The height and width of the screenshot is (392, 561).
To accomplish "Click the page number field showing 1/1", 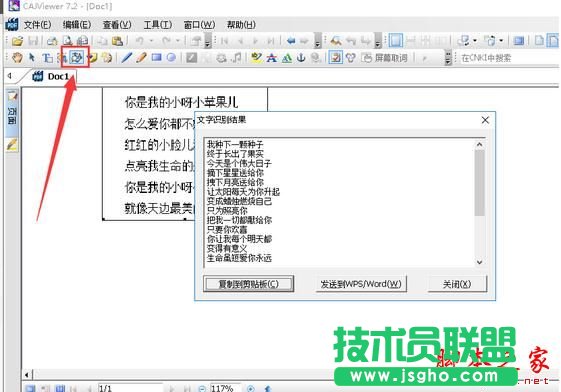I will [130, 388].
